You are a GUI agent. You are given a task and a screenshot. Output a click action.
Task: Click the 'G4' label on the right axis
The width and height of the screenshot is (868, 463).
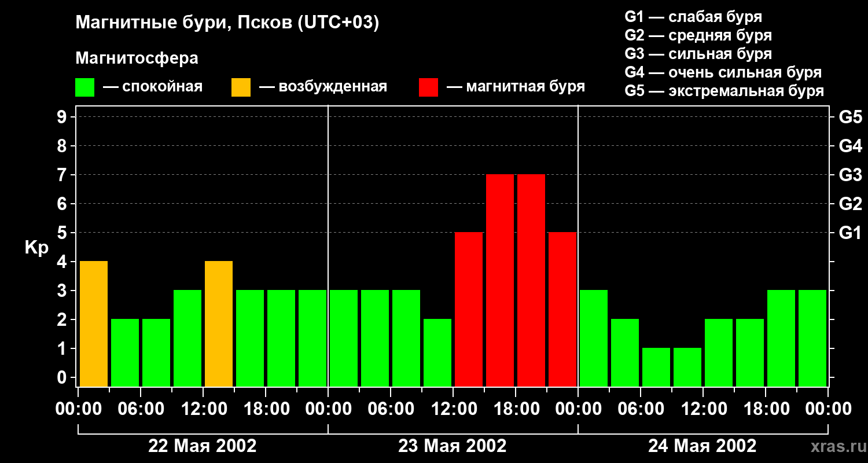coord(850,146)
